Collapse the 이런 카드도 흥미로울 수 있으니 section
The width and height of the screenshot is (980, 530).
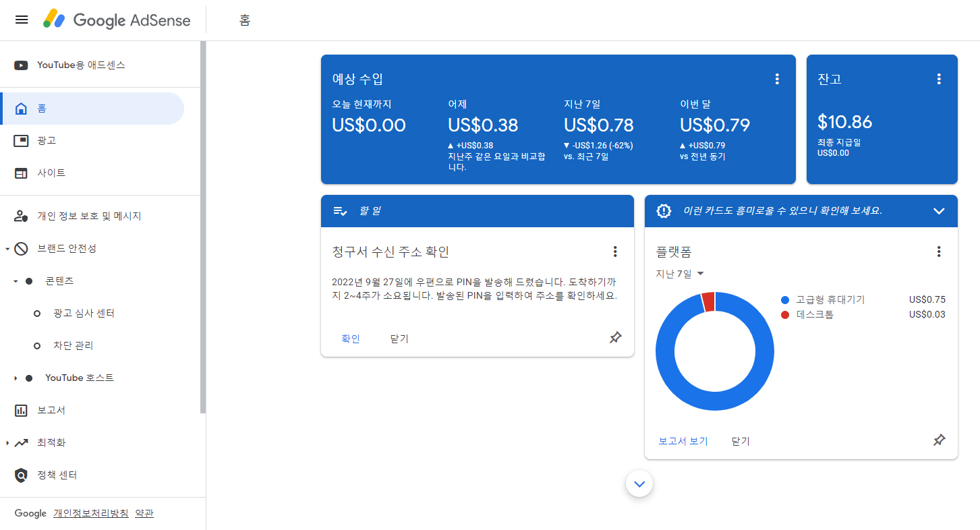pyautogui.click(x=939, y=211)
